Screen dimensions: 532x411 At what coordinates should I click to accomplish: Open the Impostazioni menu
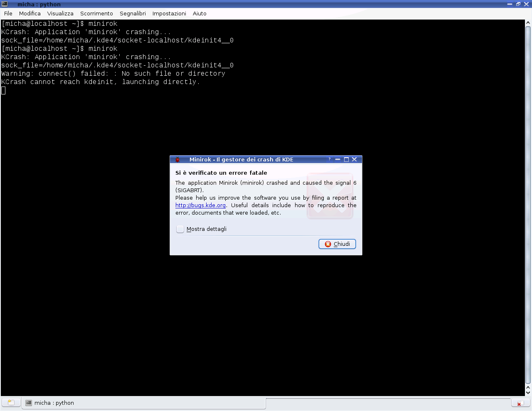point(169,13)
